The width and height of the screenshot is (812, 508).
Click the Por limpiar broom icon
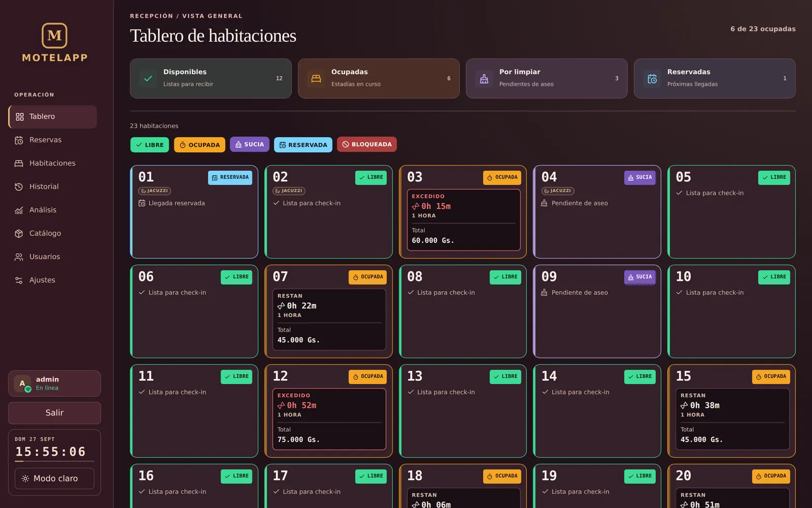484,79
